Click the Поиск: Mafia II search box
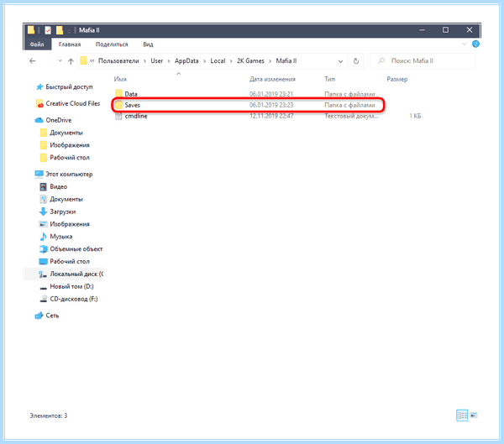 point(423,60)
